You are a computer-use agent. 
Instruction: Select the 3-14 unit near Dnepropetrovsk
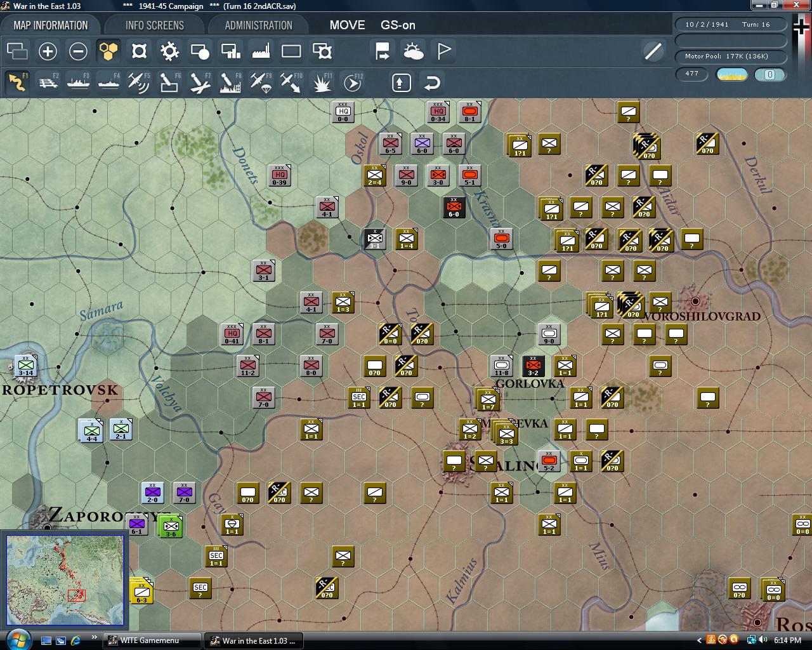[26, 366]
